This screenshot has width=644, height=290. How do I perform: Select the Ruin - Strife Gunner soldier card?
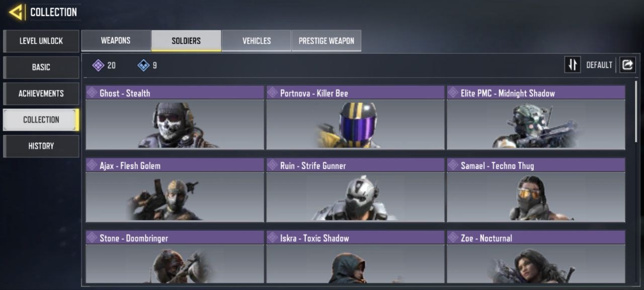tap(355, 190)
